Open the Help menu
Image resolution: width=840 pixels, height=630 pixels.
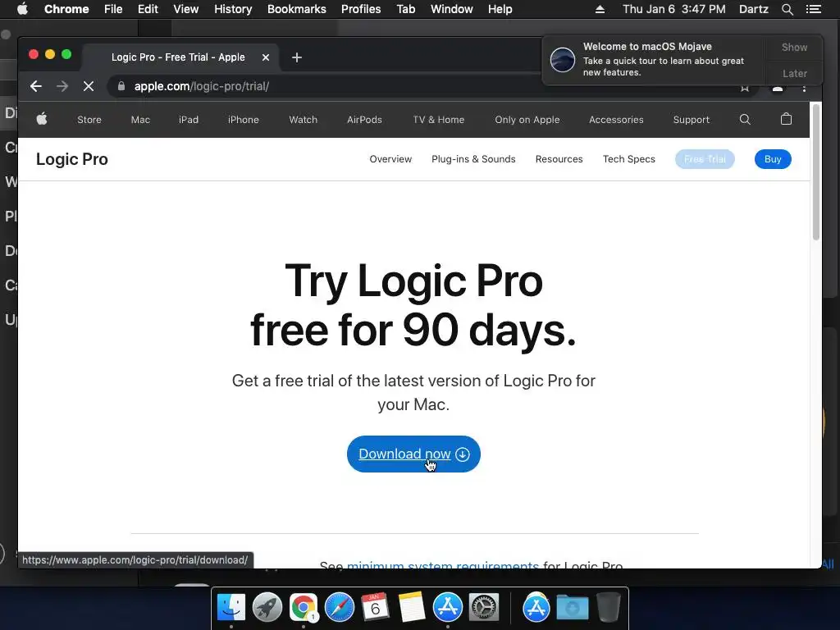click(500, 9)
